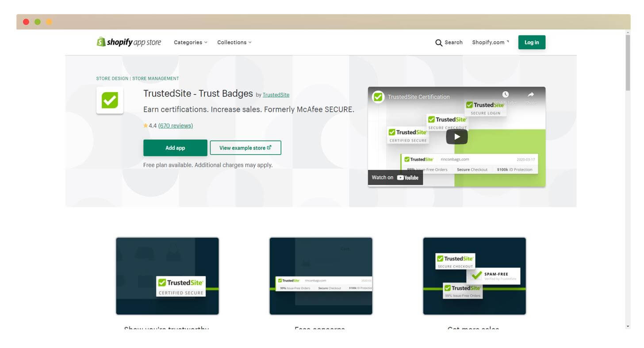Viewport: 644px width, 348px height.
Task: Open the TrustedSite developer link
Action: [x=276, y=95]
